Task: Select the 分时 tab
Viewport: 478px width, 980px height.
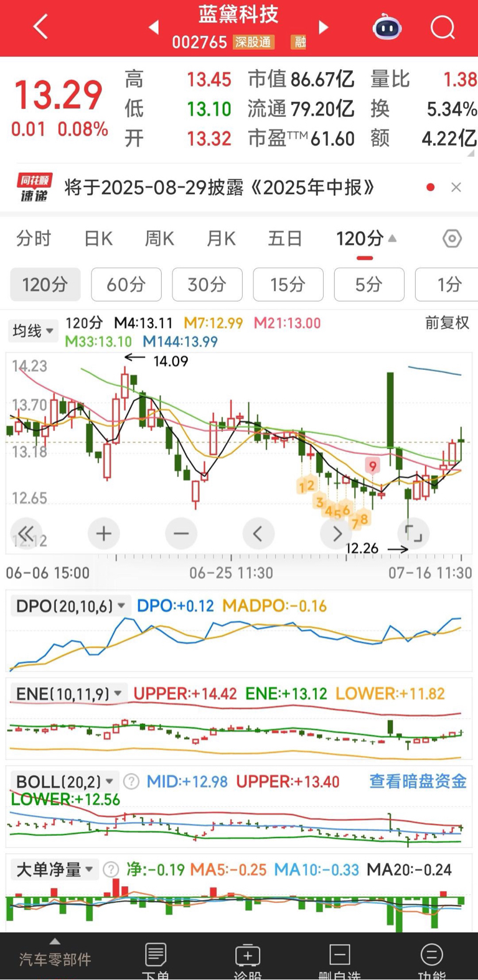Action: 34,239
